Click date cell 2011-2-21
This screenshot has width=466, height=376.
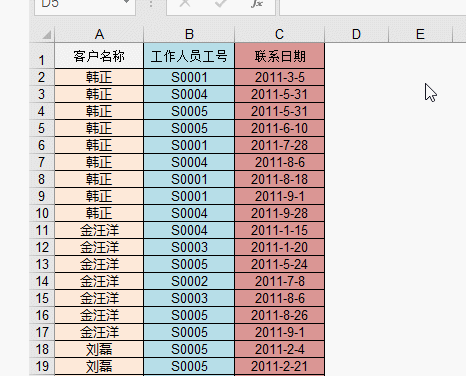279,366
